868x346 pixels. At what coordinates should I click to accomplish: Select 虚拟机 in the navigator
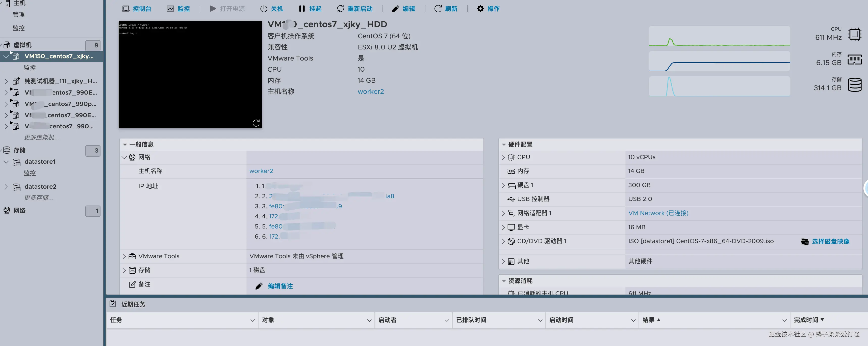(22, 45)
